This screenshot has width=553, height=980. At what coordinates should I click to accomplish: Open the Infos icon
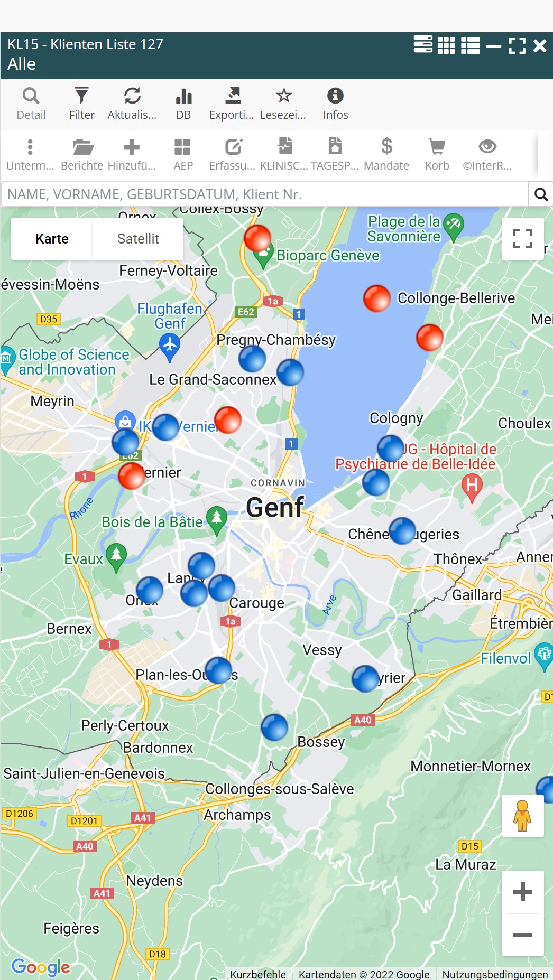335,104
